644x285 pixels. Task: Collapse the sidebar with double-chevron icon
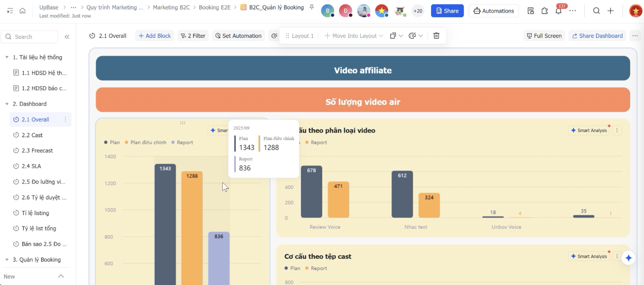click(67, 37)
